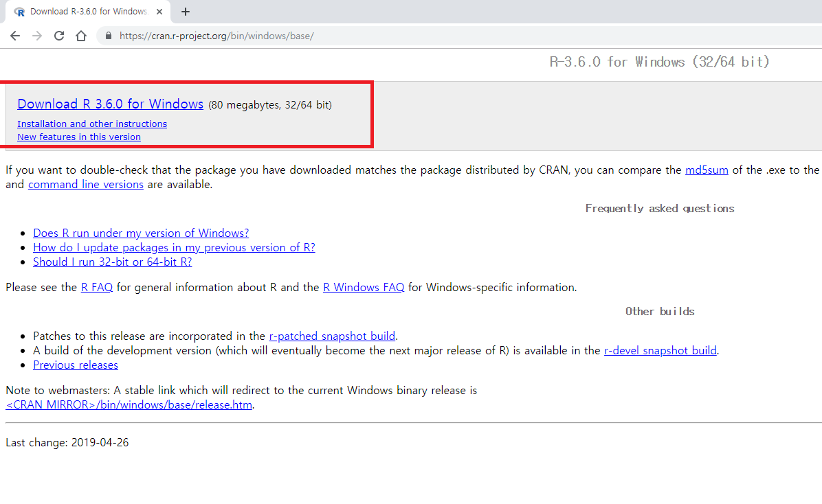Open Previous releases link
The height and width of the screenshot is (504, 822).
pos(76,365)
